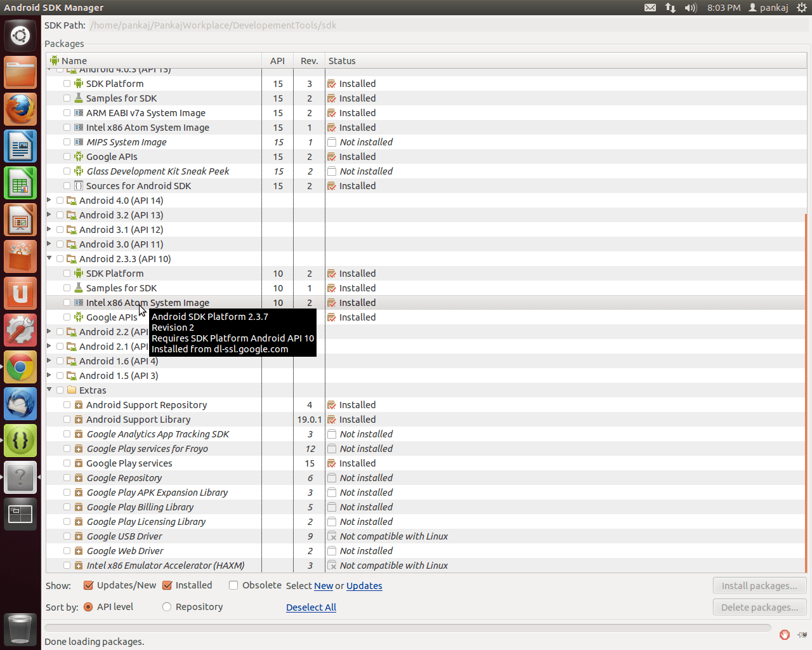
Task: Select the Google Play Licensing Library row
Action: pyautogui.click(x=425, y=522)
